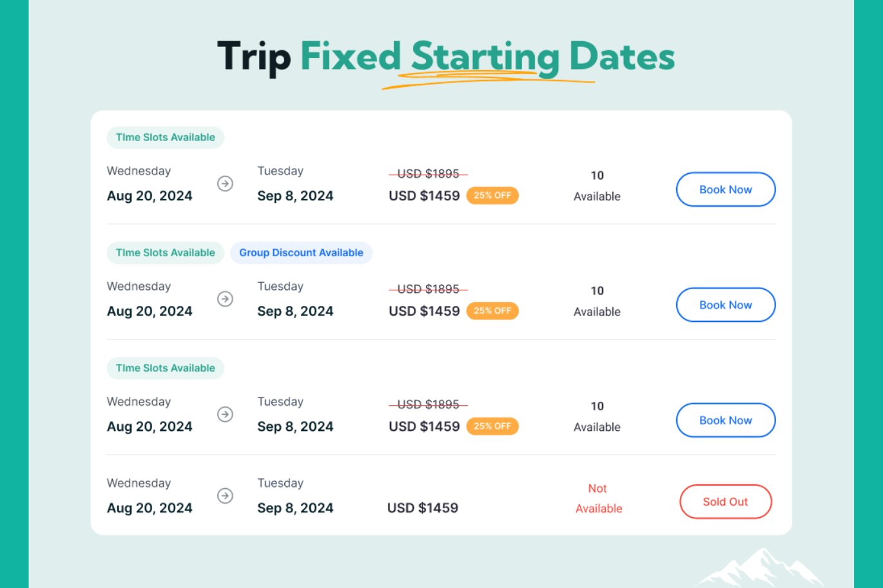
Task: Select the Time Slots Available tag beside Group Discount
Action: [165, 253]
